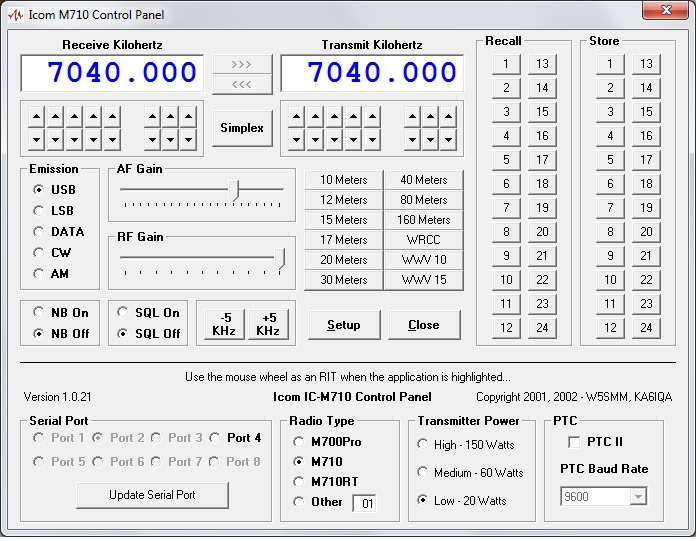Recall memory channel 13
The width and height of the screenshot is (696, 541).
[542, 64]
